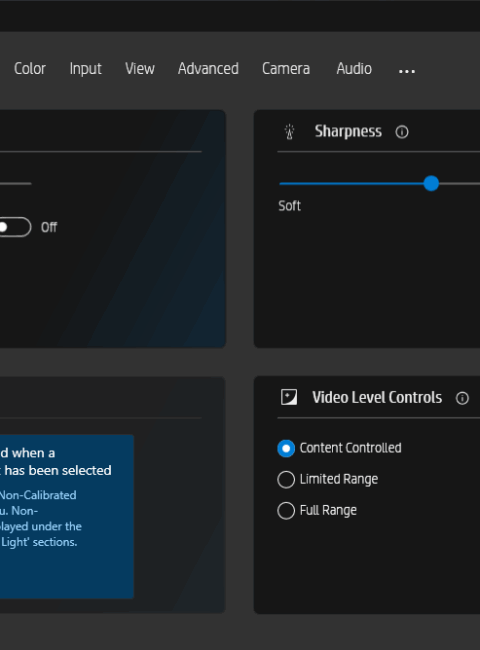Click the Sharpness slider handle
The width and height of the screenshot is (480, 650).
pos(431,183)
